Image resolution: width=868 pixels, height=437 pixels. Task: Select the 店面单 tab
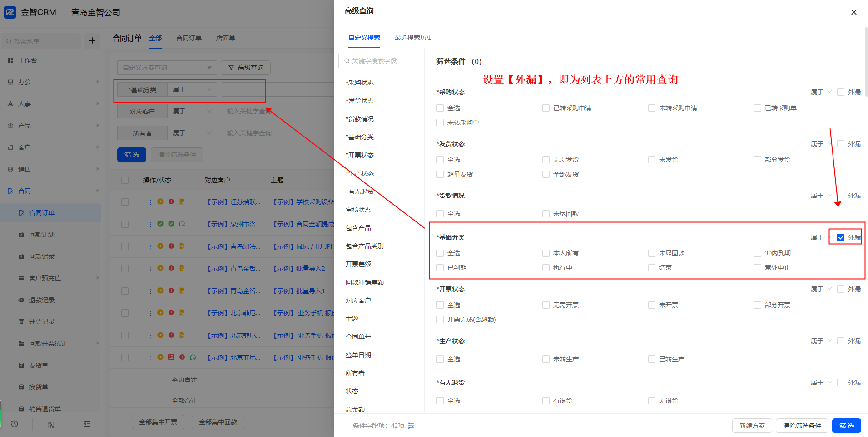click(x=225, y=38)
